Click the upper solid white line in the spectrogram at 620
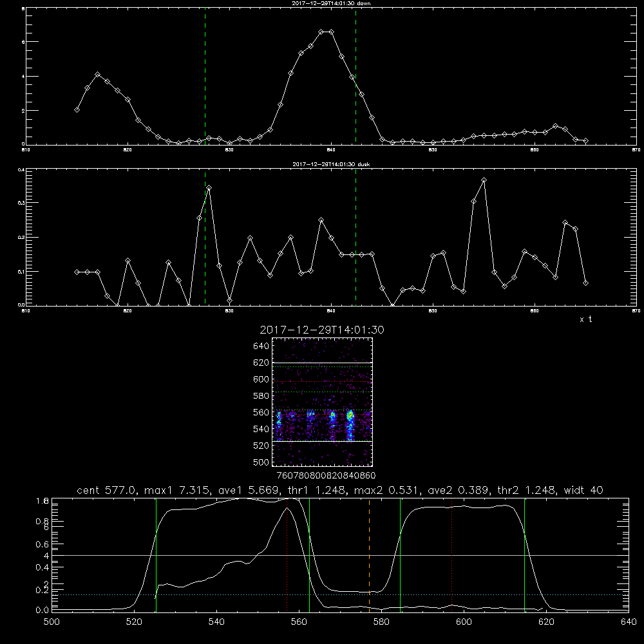 click(322, 363)
